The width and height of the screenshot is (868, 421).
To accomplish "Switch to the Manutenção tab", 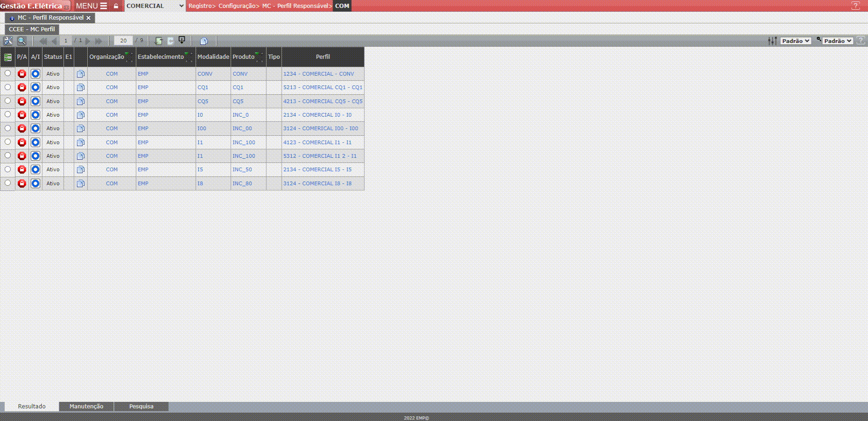I will pyautogui.click(x=86, y=407).
